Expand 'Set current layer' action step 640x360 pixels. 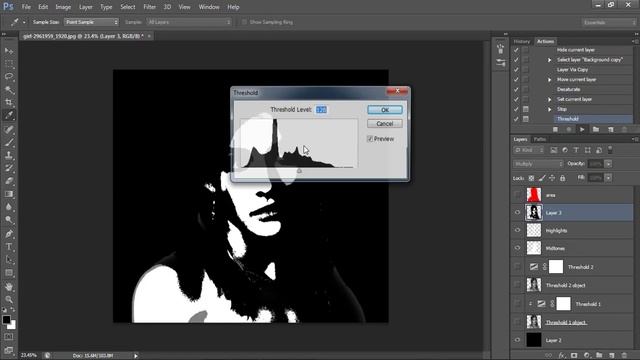[549, 99]
